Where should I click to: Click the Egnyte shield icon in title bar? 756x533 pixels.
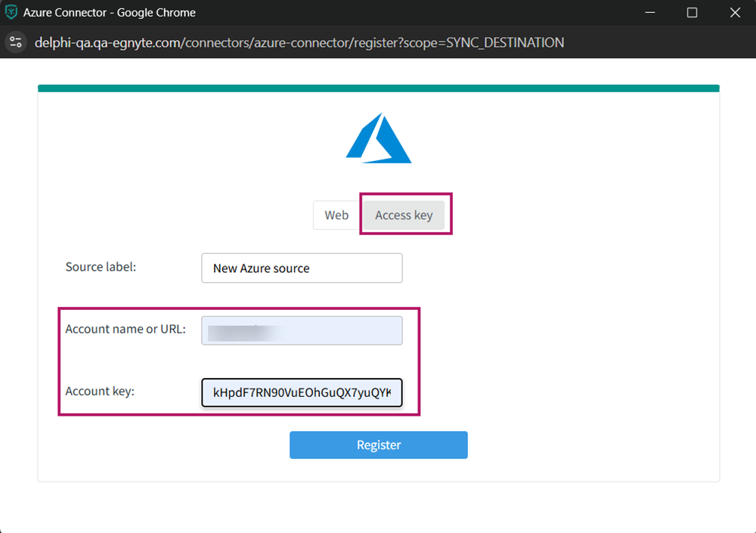click(x=11, y=13)
